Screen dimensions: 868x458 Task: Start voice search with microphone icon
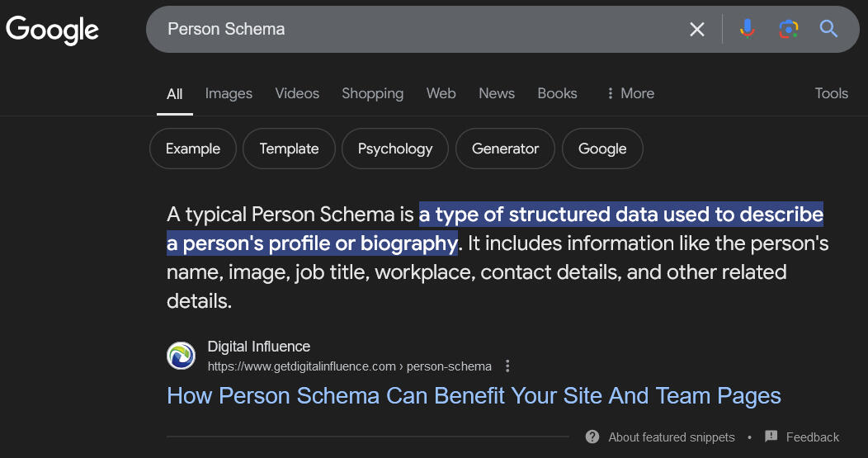tap(748, 30)
